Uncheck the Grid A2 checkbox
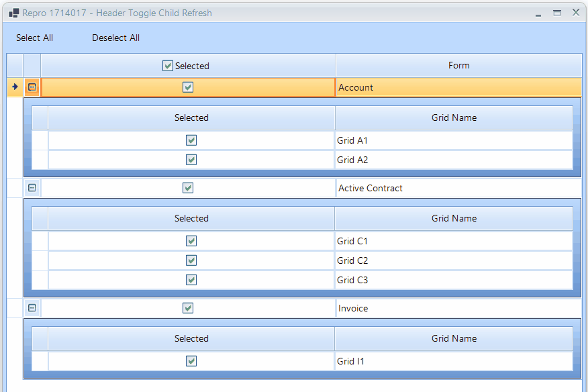 191,160
